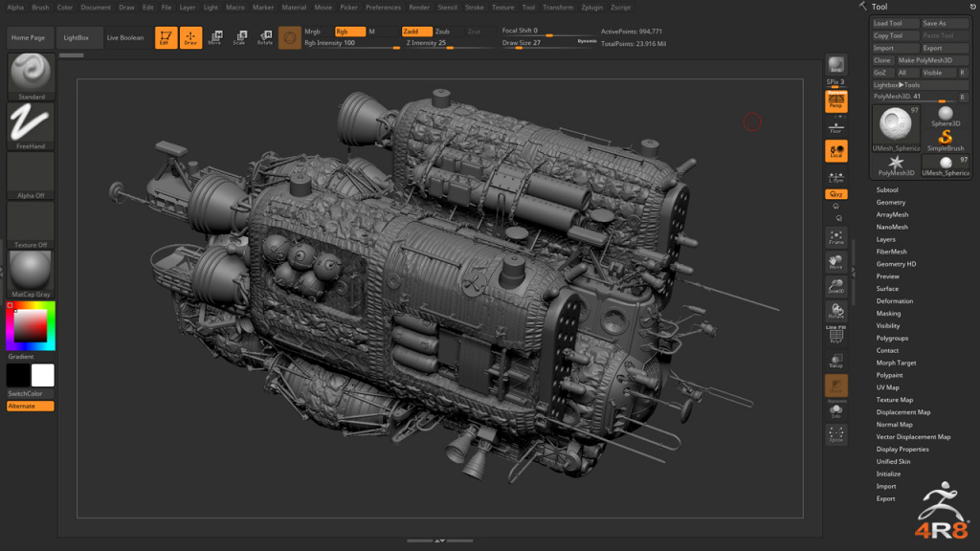Click the Load Tool button

895,23
